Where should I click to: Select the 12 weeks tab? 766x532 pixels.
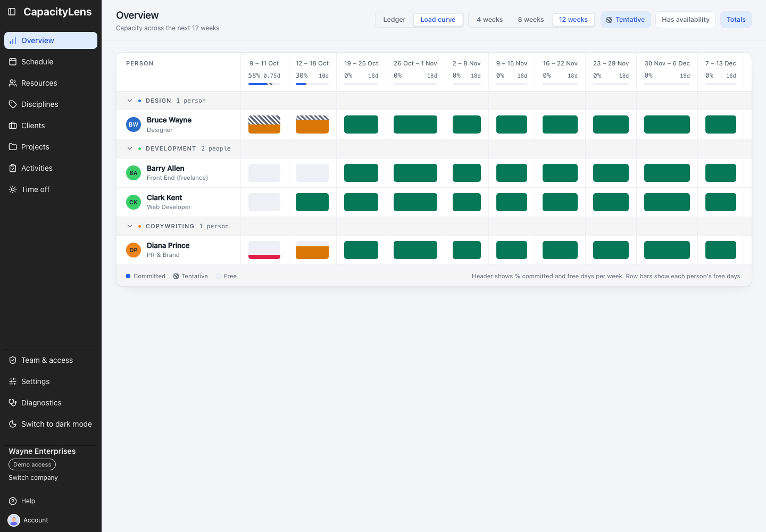573,20
